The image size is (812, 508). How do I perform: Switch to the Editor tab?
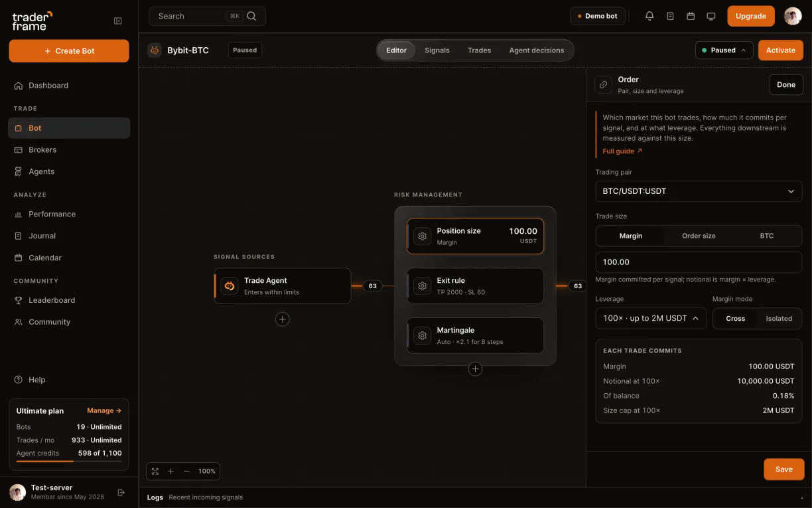[397, 50]
